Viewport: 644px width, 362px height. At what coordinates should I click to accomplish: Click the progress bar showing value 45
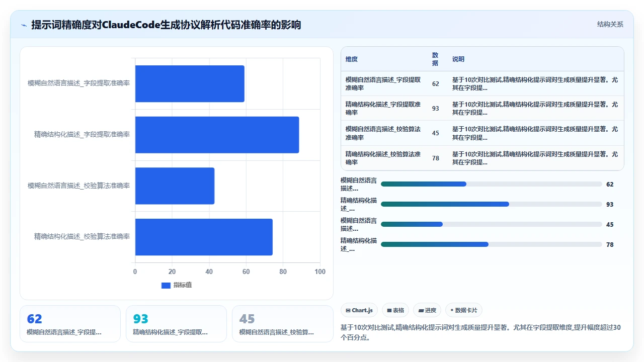[x=491, y=224]
